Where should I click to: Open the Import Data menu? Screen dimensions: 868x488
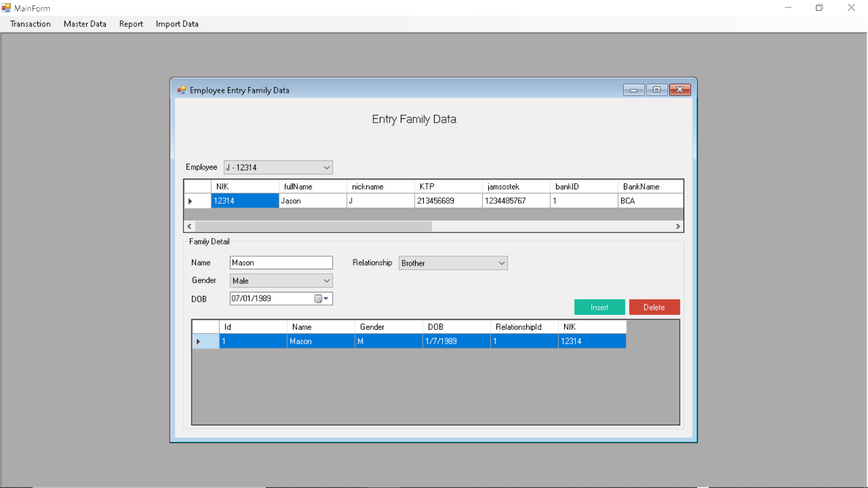click(x=177, y=24)
